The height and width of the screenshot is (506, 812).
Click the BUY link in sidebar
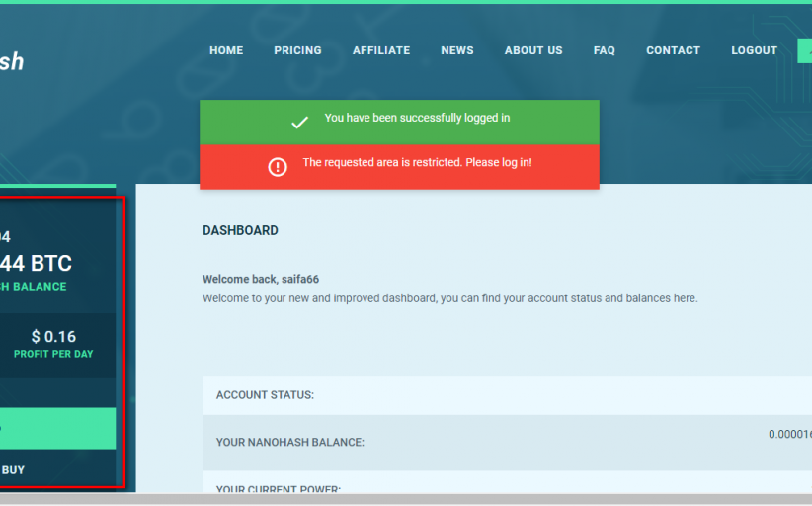(x=14, y=470)
